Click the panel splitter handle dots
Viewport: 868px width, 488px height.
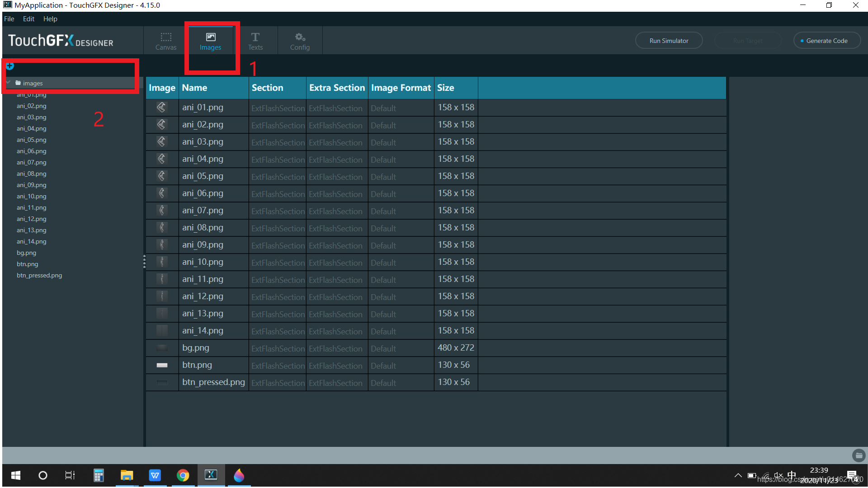tap(144, 262)
